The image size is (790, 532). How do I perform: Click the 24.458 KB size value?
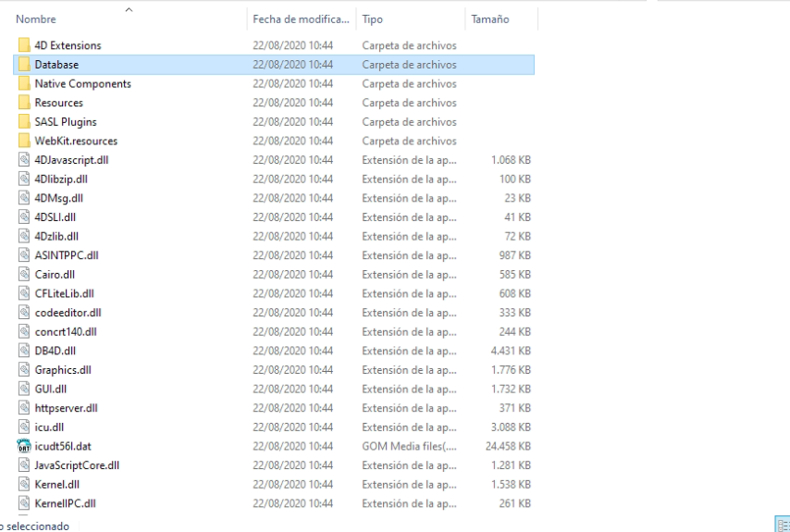pos(508,446)
